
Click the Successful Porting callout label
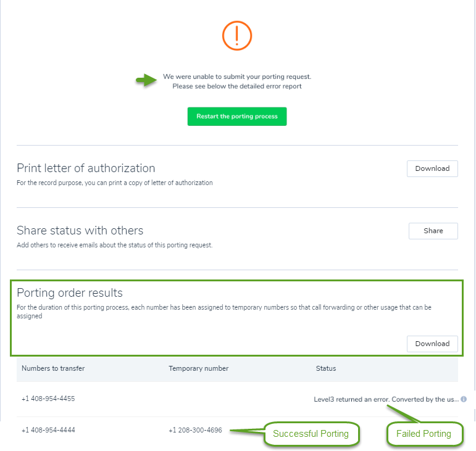coord(311,433)
